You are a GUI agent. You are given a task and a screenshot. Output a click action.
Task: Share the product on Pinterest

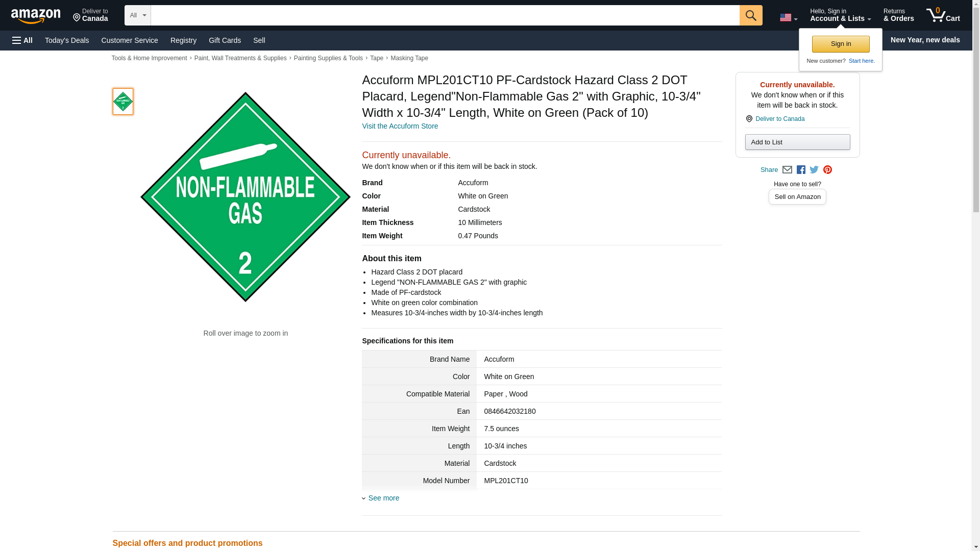coord(827,170)
